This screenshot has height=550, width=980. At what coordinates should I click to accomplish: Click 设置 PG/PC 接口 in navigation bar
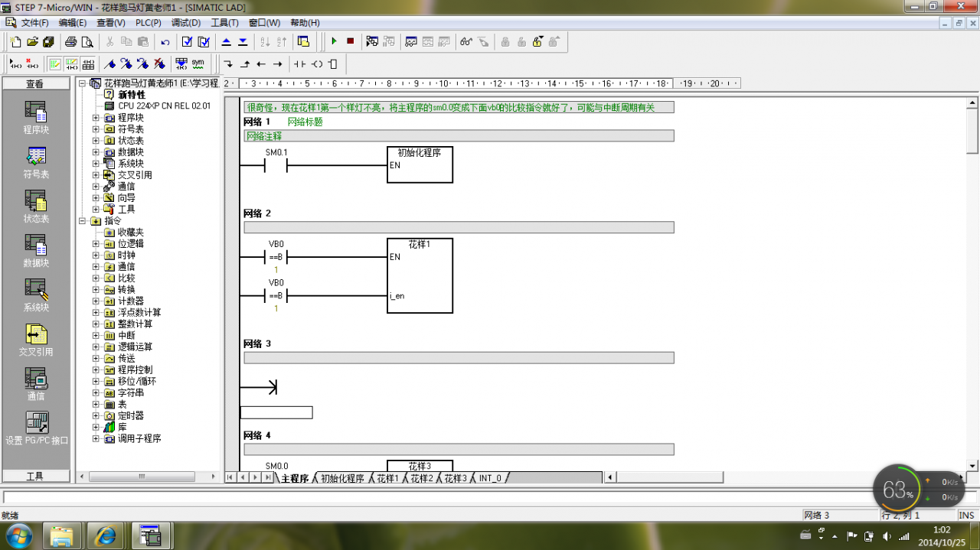pos(35,427)
